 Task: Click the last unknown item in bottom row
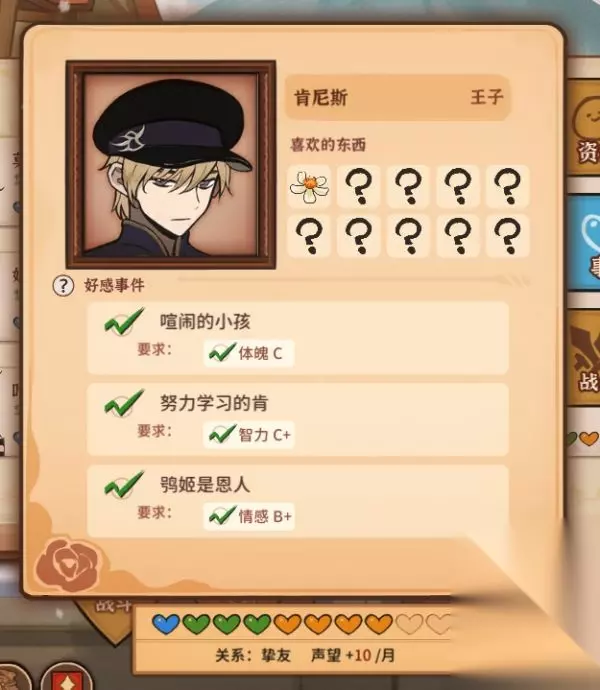tap(507, 236)
